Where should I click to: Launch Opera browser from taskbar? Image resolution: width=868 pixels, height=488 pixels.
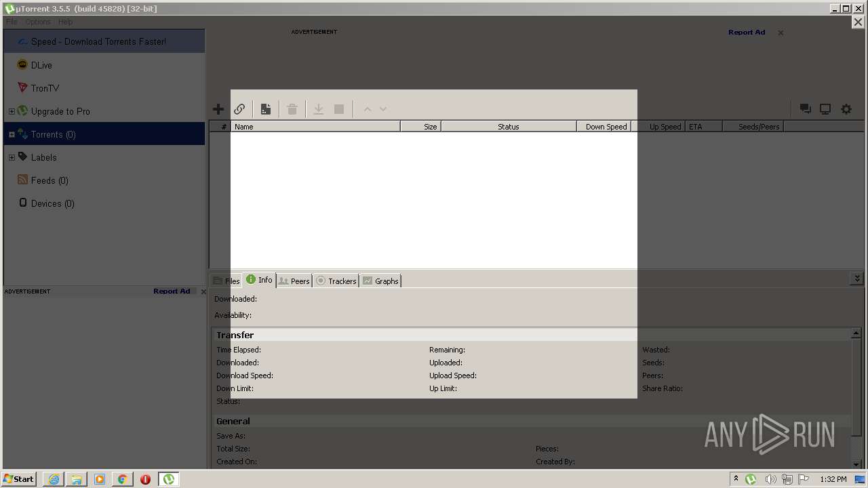146,479
